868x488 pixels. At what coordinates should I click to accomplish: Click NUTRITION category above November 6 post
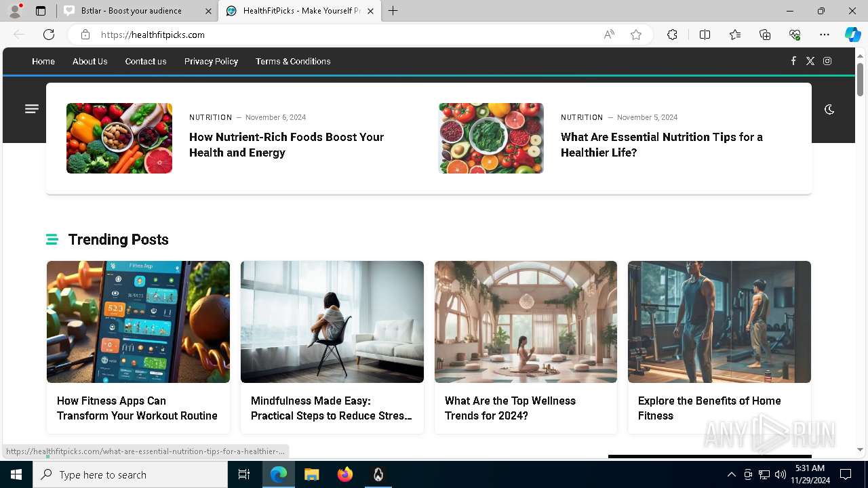(x=210, y=117)
